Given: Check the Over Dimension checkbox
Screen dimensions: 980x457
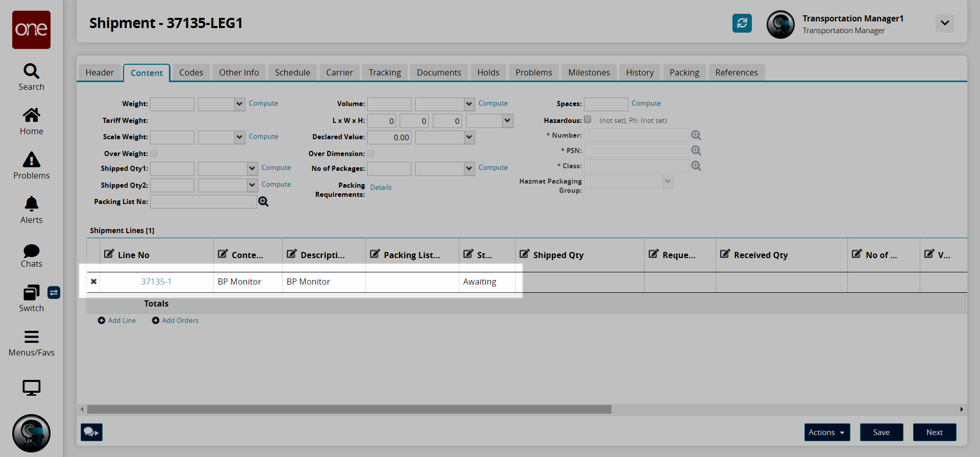Looking at the screenshot, I should coord(371,154).
